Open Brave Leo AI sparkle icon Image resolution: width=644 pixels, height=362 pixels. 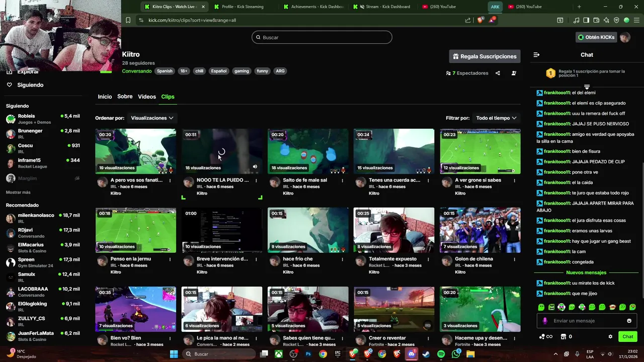point(606,20)
